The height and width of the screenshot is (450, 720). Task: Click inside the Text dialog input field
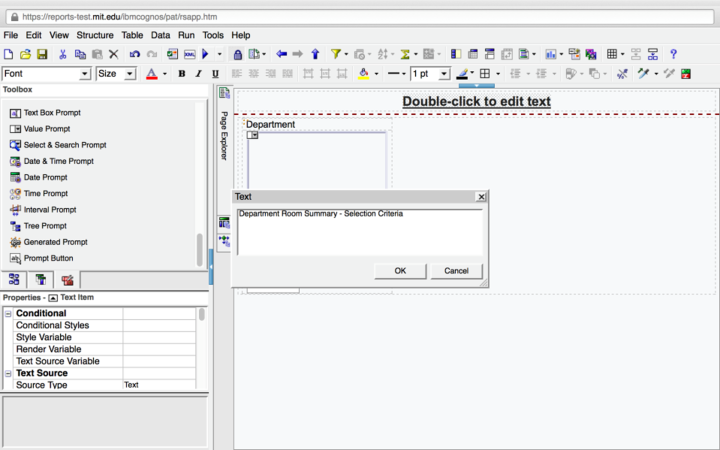(x=360, y=230)
